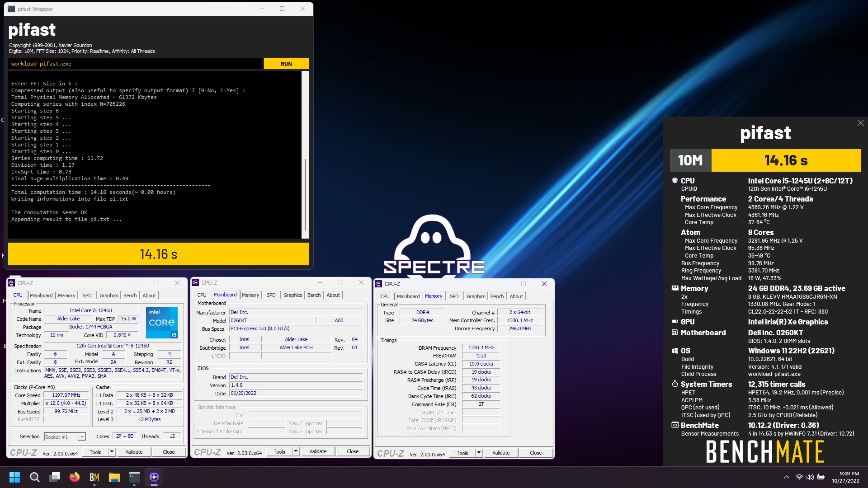This screenshot has width=868, height=488.
Task: Open File Explorer from taskbar
Action: pyautogui.click(x=114, y=477)
